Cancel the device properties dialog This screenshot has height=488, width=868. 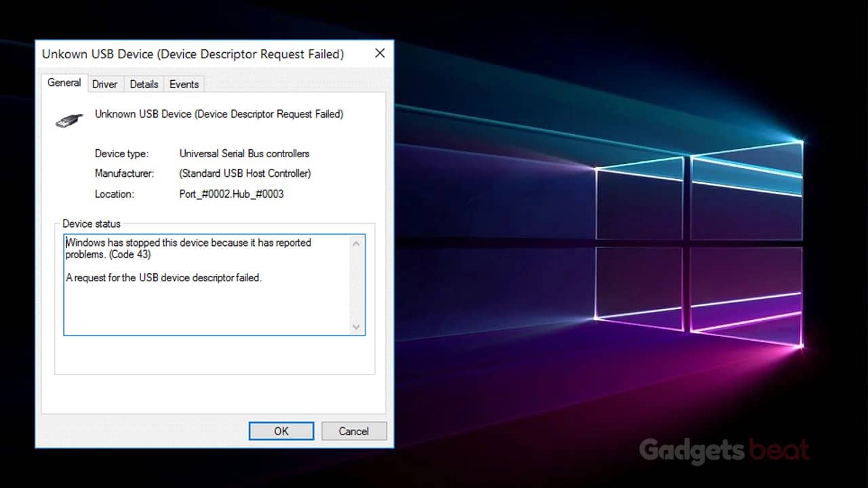pos(353,431)
